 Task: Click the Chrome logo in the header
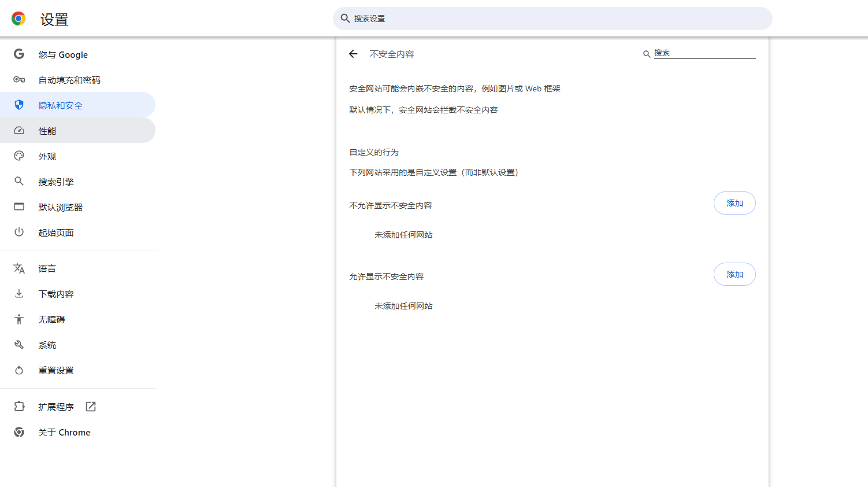[x=18, y=19]
